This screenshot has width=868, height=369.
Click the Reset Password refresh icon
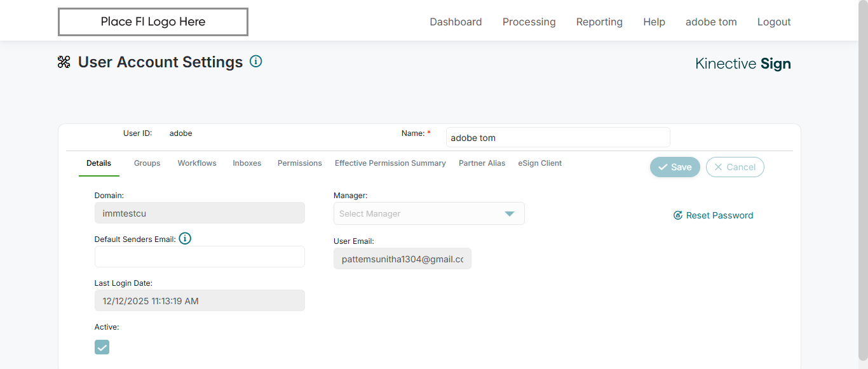(x=678, y=215)
